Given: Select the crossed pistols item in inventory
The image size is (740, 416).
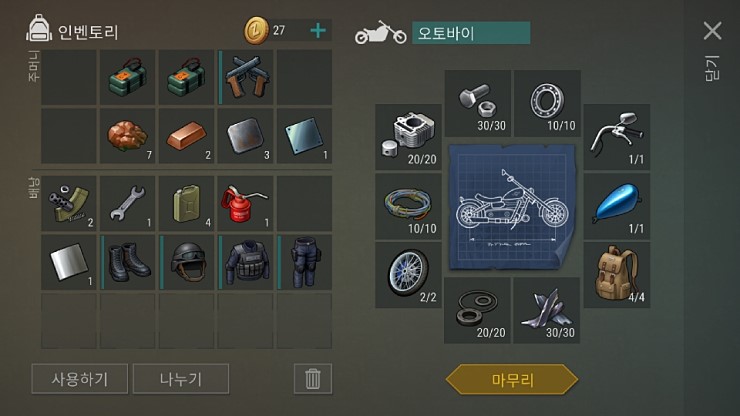Looking at the screenshot, I should (246, 77).
